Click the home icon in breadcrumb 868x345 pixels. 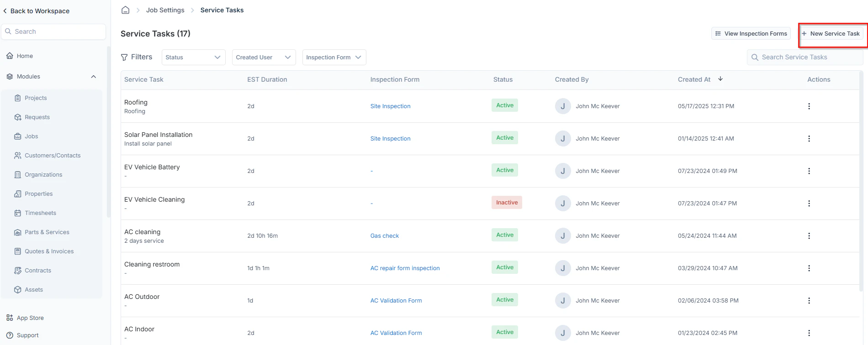125,10
